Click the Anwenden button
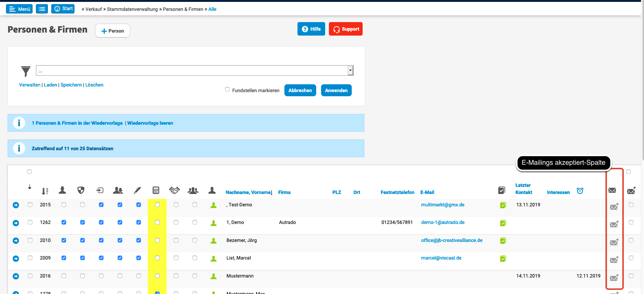This screenshot has height=294, width=644. click(336, 91)
